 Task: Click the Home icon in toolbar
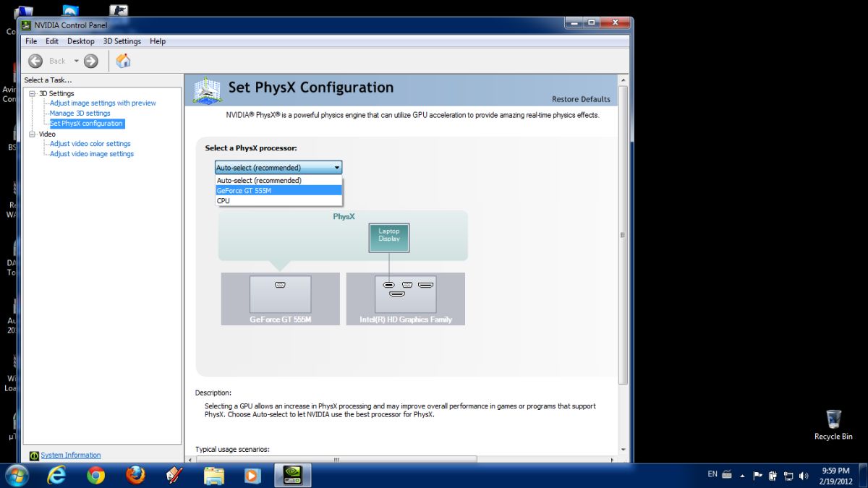pos(123,61)
